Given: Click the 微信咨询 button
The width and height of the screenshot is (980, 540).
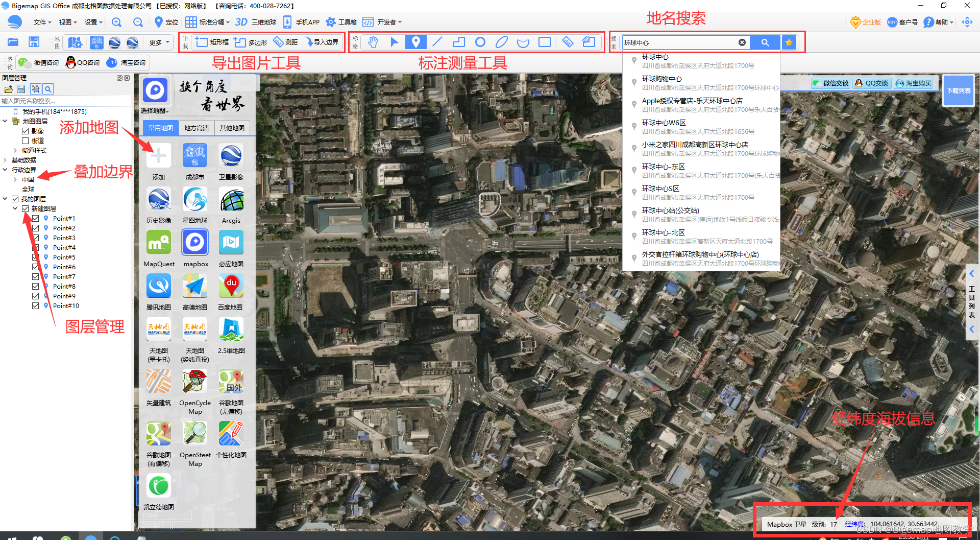Looking at the screenshot, I should coord(38,62).
